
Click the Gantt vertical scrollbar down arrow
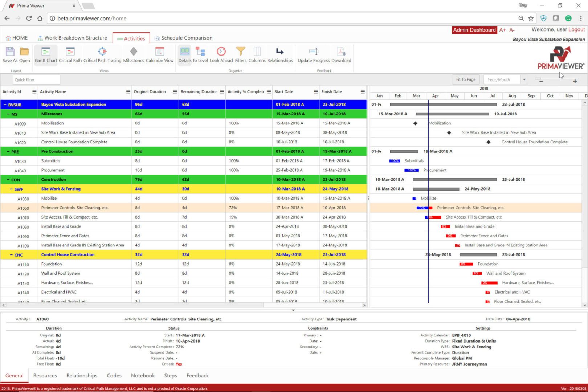click(585, 305)
